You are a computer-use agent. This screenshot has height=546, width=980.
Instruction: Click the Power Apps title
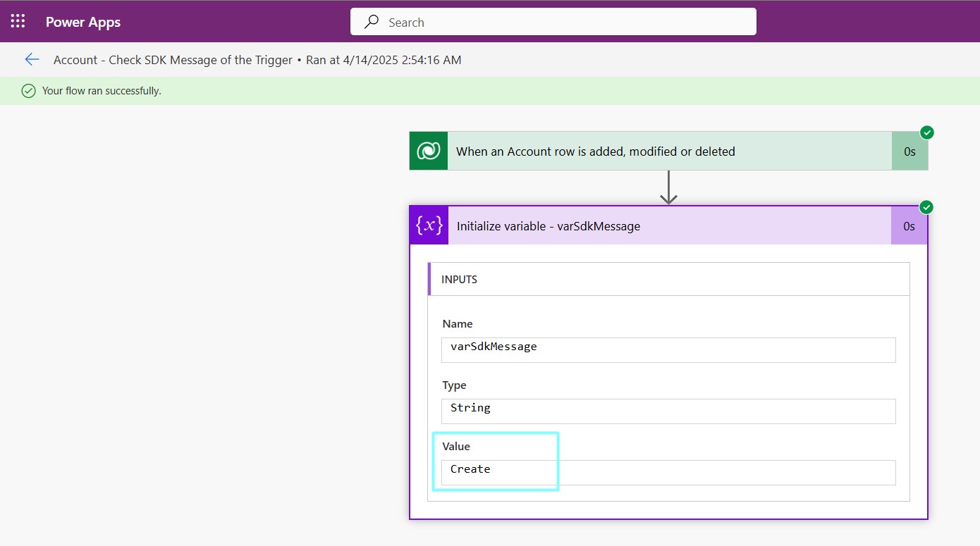pos(83,22)
